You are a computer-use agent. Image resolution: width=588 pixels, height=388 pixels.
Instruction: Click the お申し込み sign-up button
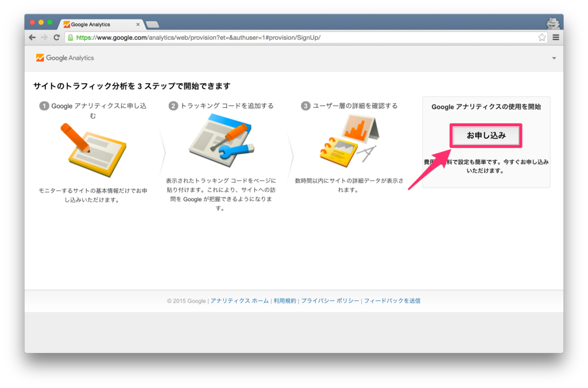486,135
